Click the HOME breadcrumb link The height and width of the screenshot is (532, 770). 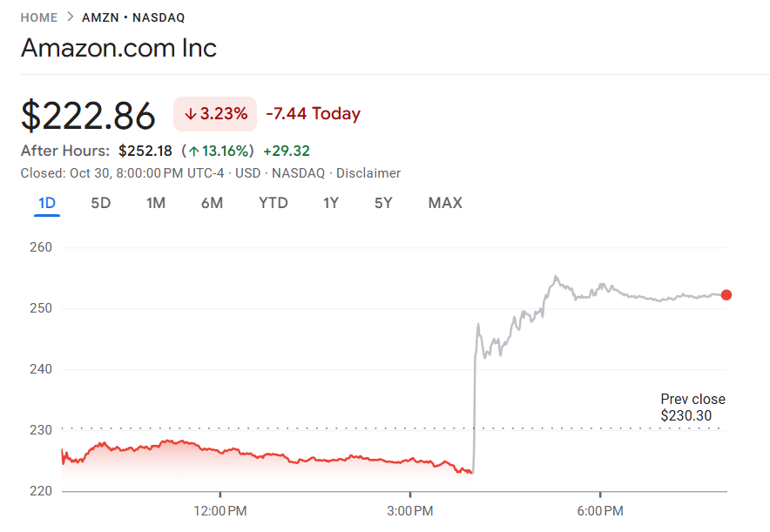pyautogui.click(x=39, y=17)
